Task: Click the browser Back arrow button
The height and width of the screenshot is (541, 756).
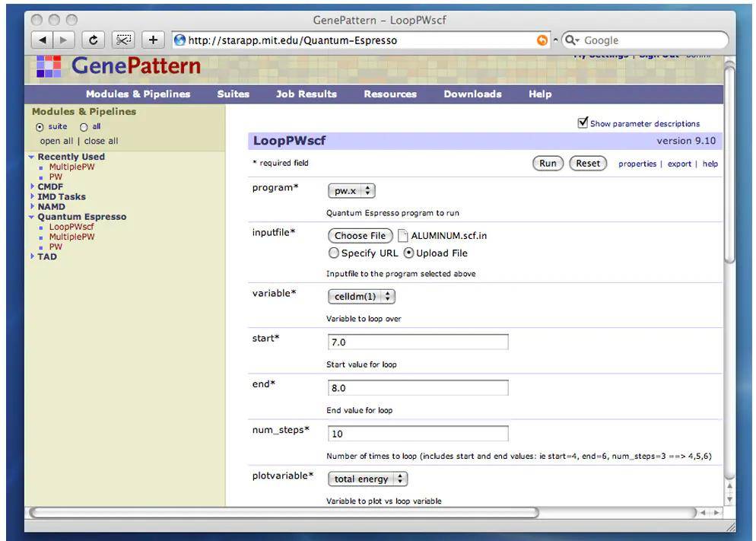Action: 41,40
